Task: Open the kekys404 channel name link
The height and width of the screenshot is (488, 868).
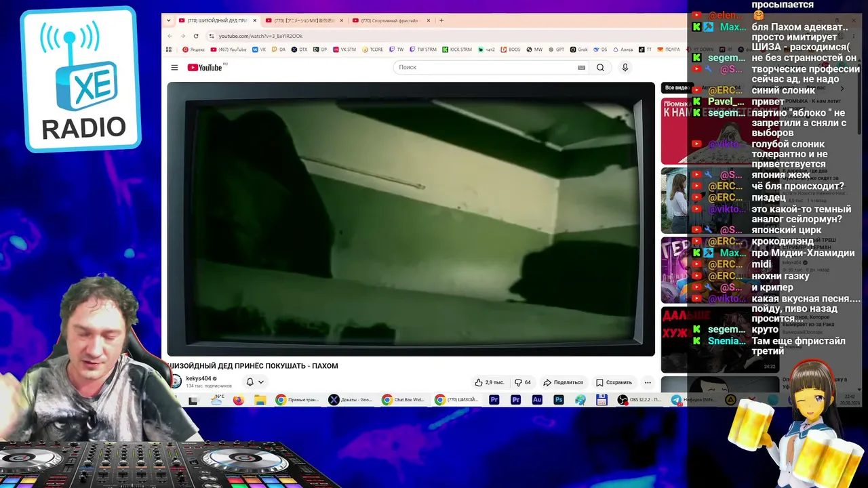Action: [199, 379]
